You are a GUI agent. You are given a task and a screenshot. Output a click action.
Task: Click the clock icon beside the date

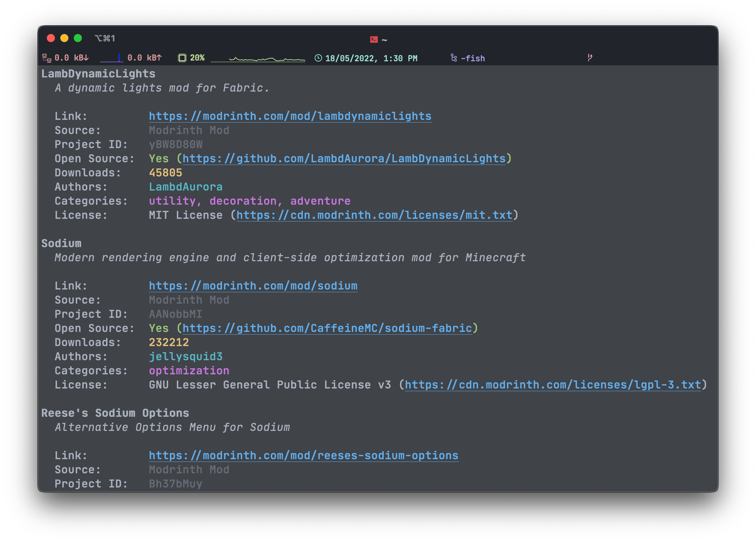click(x=318, y=58)
